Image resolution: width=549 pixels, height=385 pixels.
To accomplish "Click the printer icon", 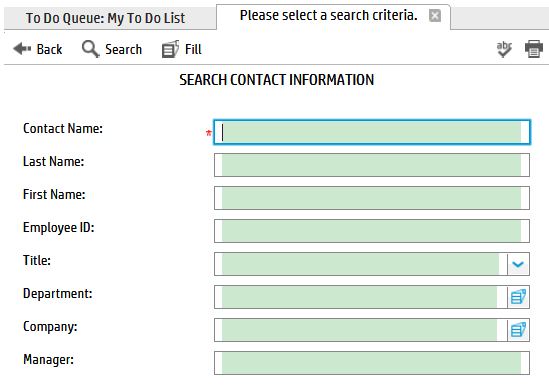I will point(534,49).
